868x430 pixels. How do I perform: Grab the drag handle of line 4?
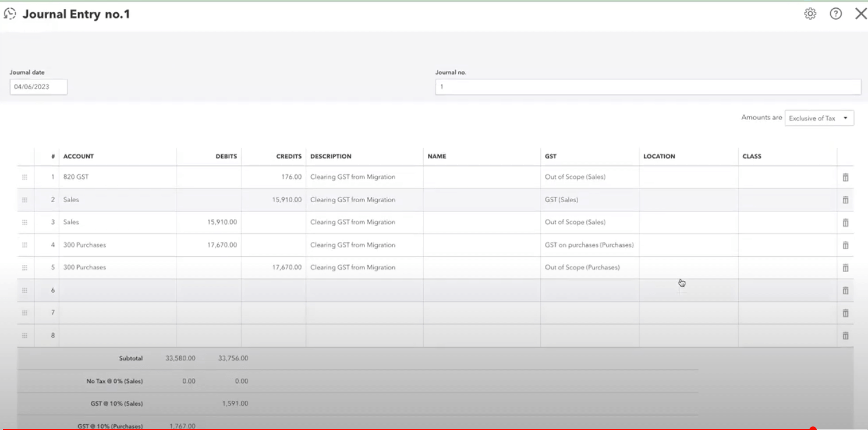(24, 245)
